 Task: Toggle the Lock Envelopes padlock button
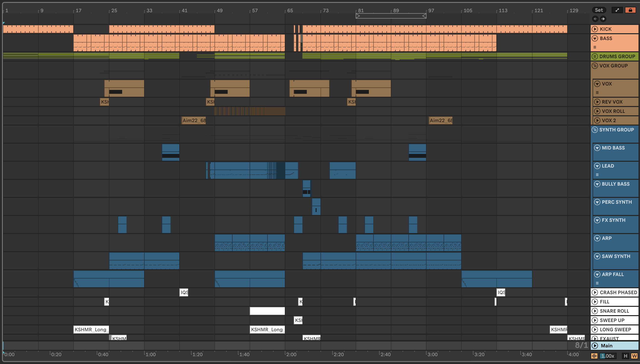click(630, 10)
